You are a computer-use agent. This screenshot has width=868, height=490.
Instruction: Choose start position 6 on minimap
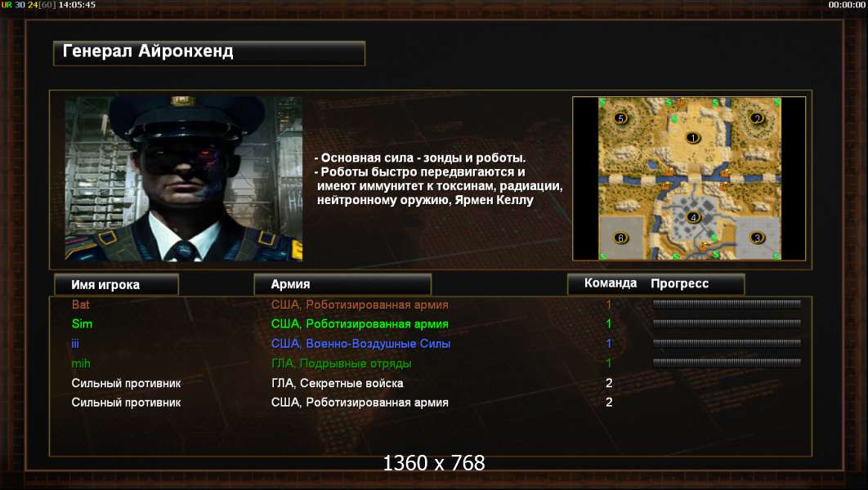pos(620,238)
